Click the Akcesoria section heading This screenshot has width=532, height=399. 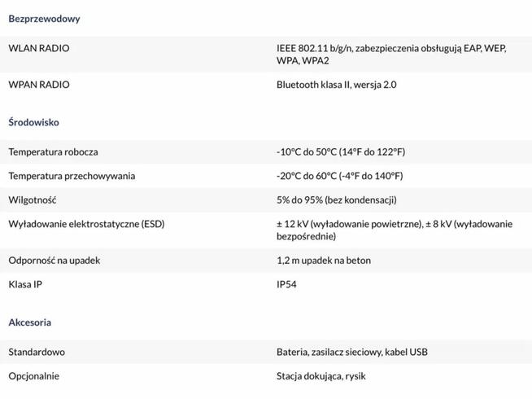tap(29, 322)
